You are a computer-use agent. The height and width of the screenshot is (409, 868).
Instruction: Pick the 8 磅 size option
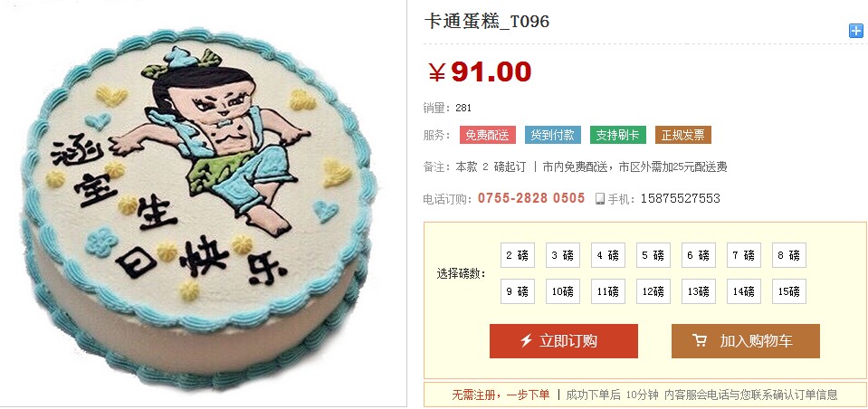point(789,255)
